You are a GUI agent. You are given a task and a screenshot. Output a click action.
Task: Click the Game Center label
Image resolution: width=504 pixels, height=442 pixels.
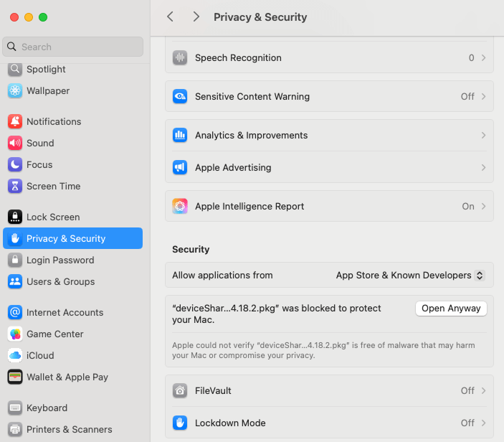pos(55,334)
